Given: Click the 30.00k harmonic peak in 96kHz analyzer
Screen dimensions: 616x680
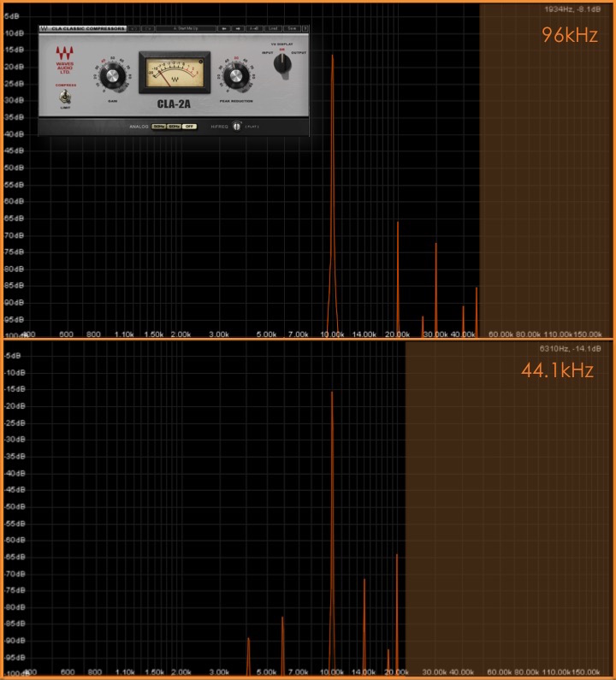Looking at the screenshot, I should [x=436, y=288].
